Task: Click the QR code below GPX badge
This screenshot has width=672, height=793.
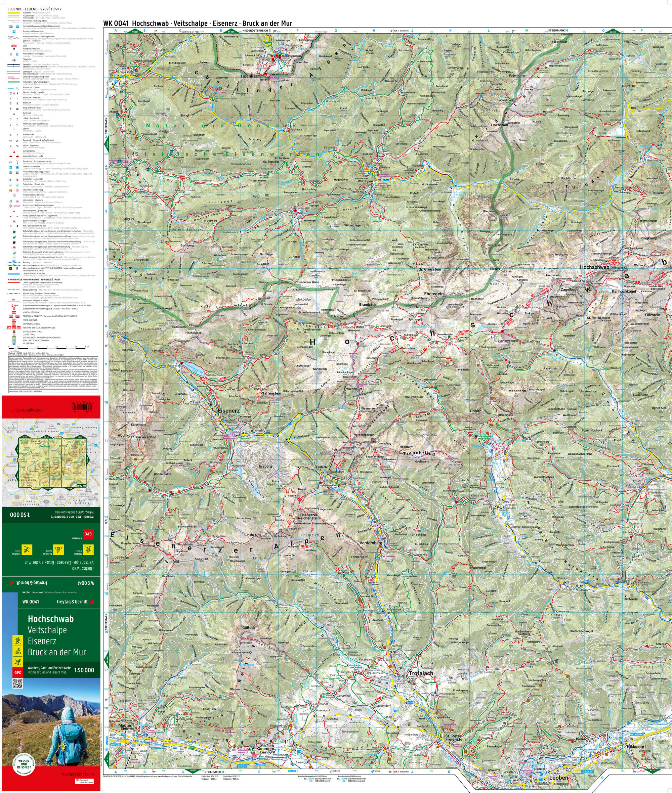Action: pyautogui.click(x=18, y=682)
